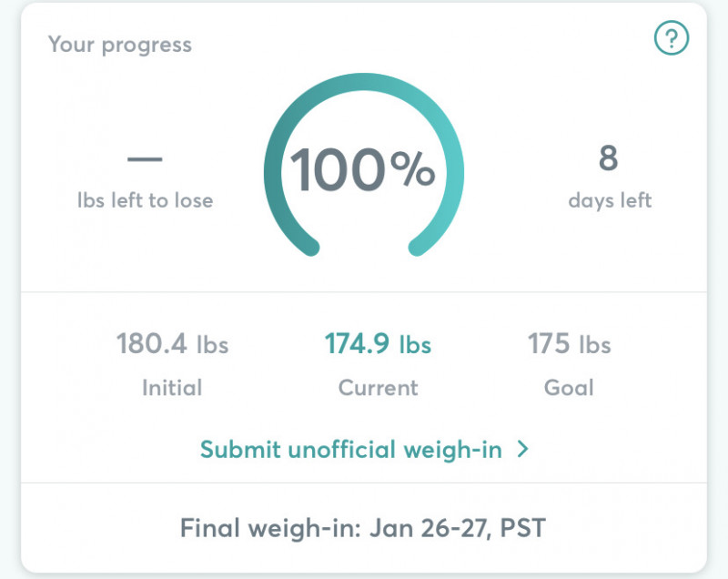Screen dimensions: 728x579
Task: Click the number 8 days counter
Action: 608,158
